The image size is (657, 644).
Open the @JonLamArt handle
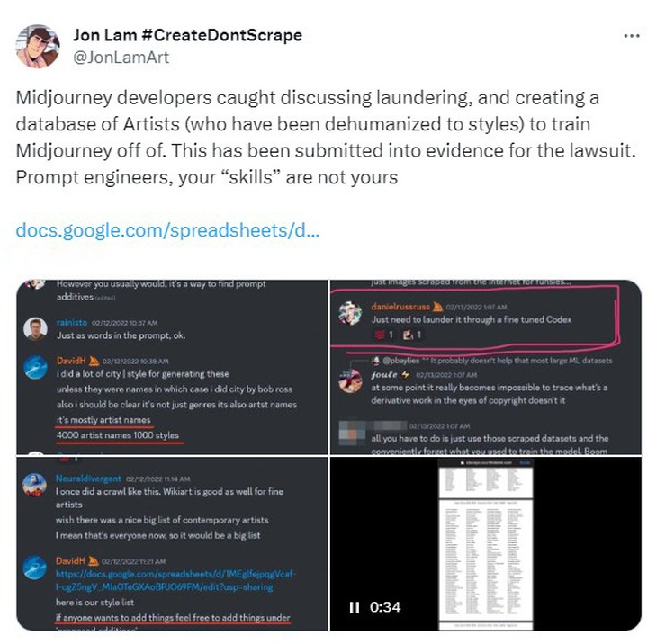[x=121, y=58]
